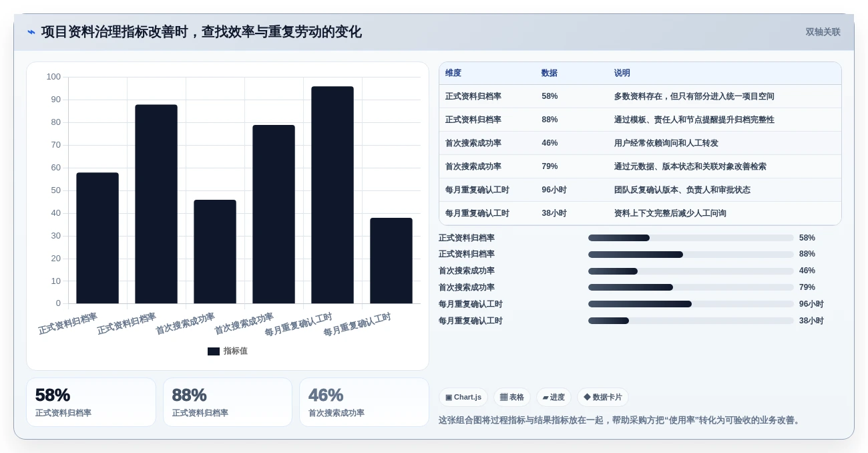Select the 通过模板、责任人和节点提醒提升归档完整性 cell

(x=694, y=120)
